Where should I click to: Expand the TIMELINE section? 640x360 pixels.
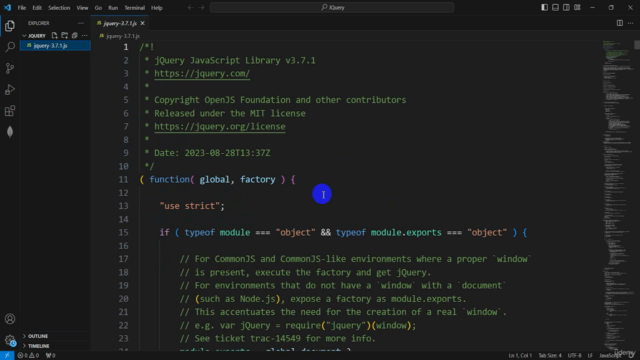coord(36,346)
